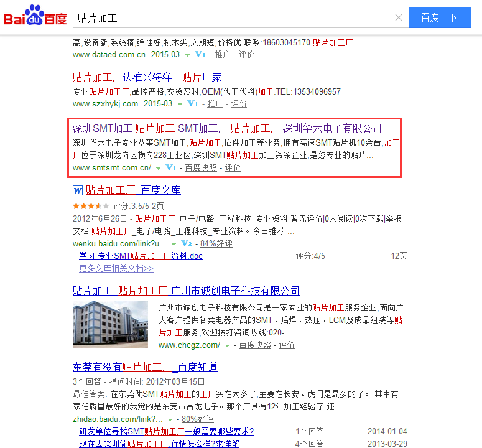Click V3 badge beside wenku.baidu.com

tap(187, 243)
